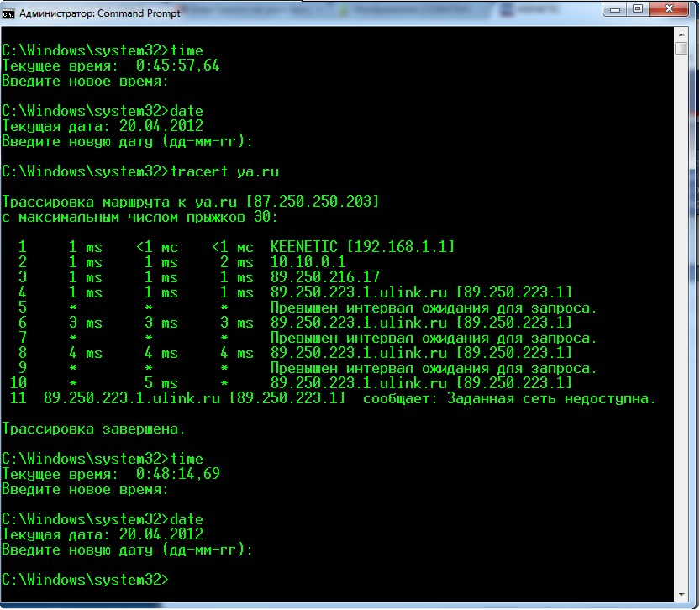Maximize the Command Prompt window
The height and width of the screenshot is (610, 700).
click(x=636, y=10)
